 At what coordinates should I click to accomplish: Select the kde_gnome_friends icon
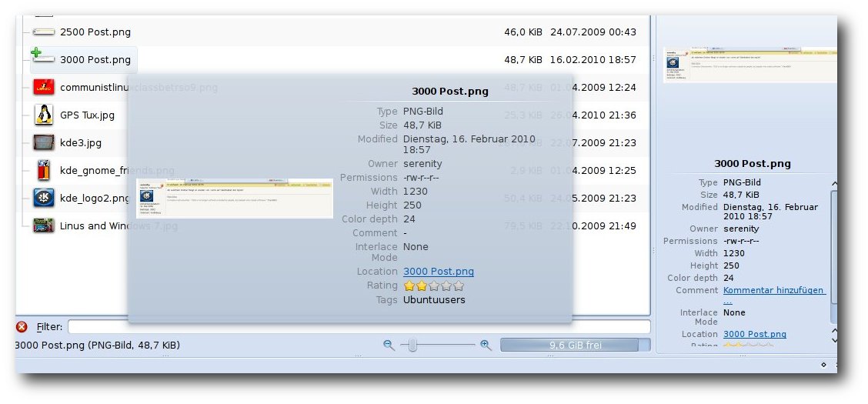pos(44,170)
